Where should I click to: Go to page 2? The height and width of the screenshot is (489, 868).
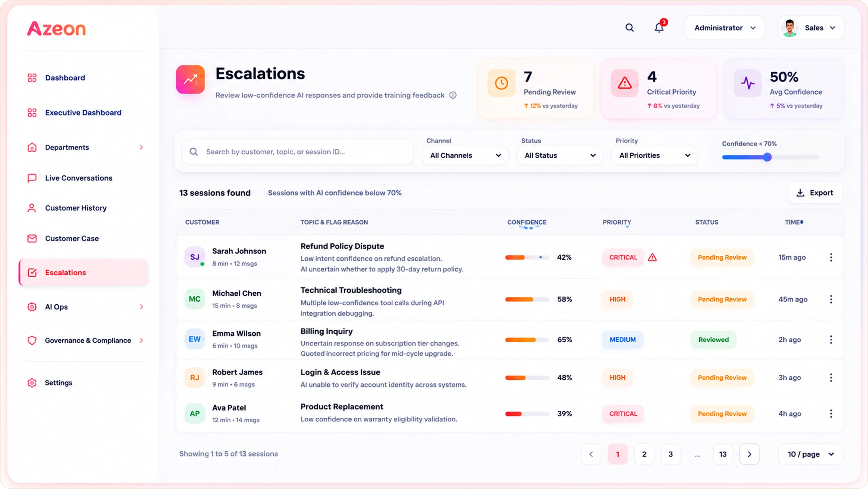coord(644,454)
